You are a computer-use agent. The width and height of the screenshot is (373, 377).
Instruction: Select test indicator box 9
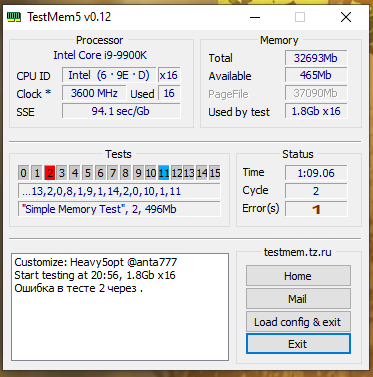point(138,173)
